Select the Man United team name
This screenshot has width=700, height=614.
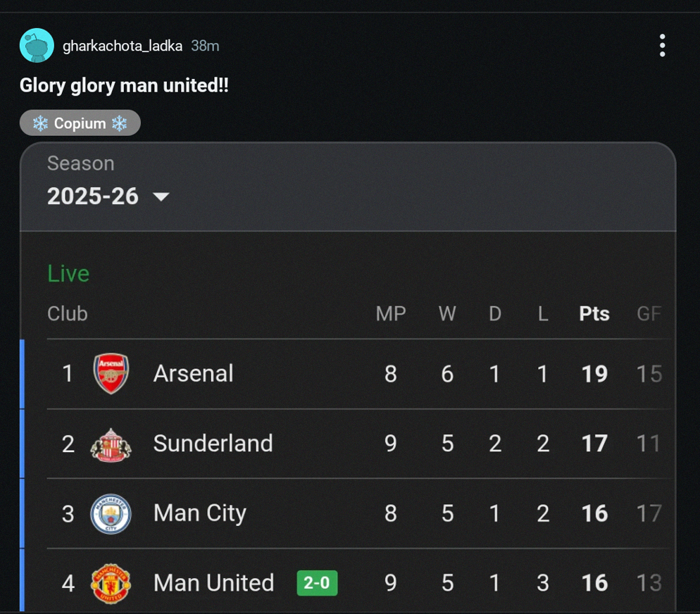pyautogui.click(x=213, y=583)
